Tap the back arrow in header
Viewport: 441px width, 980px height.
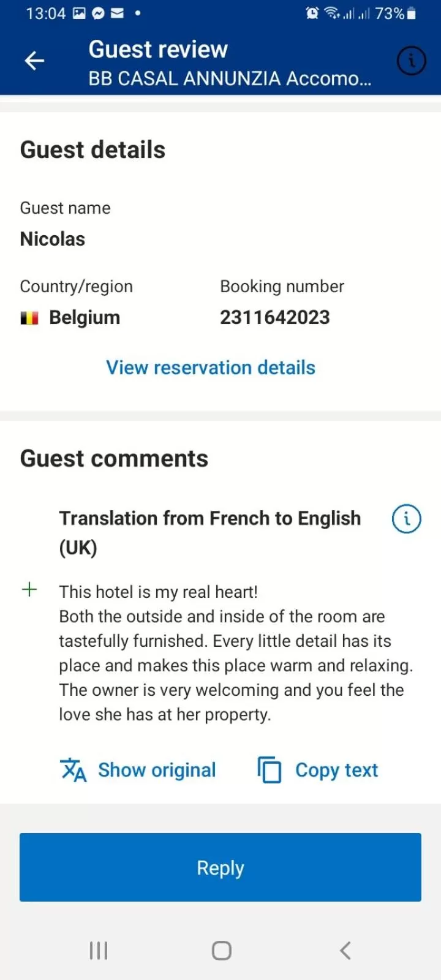point(34,61)
